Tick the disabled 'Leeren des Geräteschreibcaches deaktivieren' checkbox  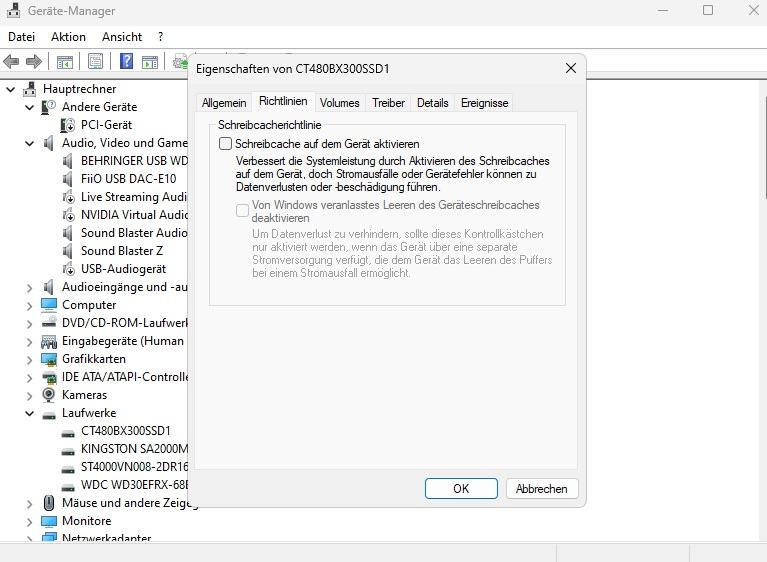[x=242, y=211]
